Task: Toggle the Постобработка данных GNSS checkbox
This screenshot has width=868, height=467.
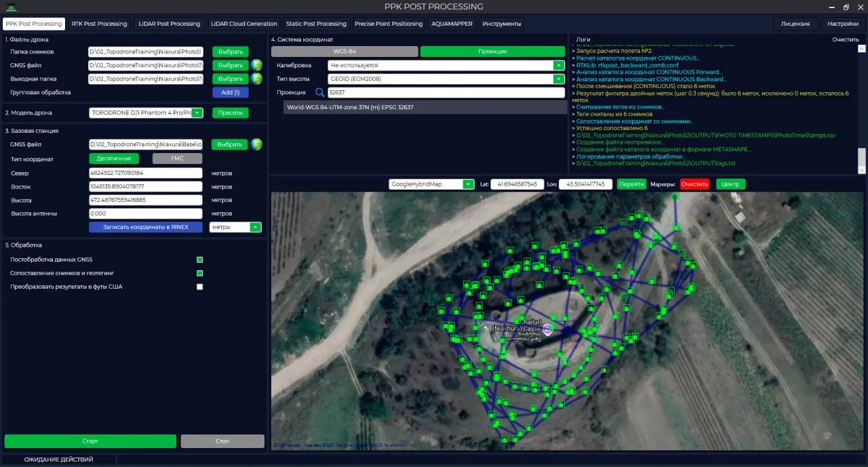Action: [x=199, y=259]
